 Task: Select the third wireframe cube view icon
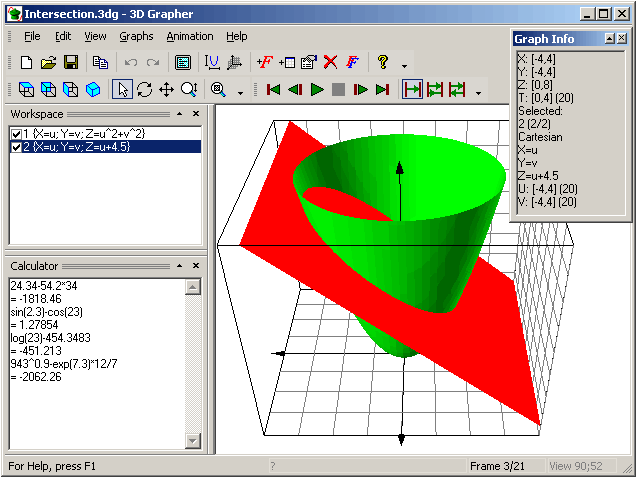pyautogui.click(x=71, y=89)
